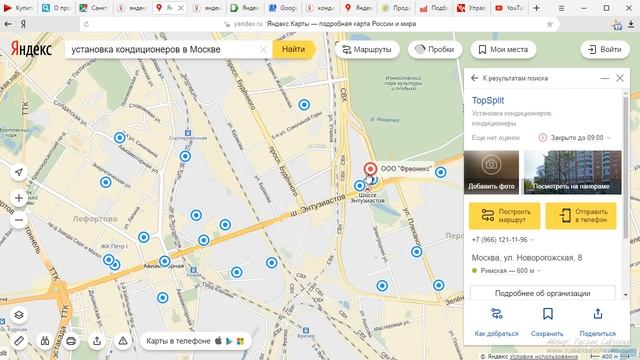Viewport: 640px width, 360px height.
Task: Open Маршруты route planner
Action: click(367, 49)
